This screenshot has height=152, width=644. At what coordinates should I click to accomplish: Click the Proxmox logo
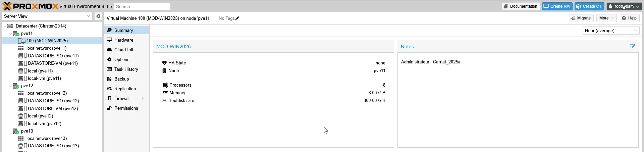(x=30, y=6)
